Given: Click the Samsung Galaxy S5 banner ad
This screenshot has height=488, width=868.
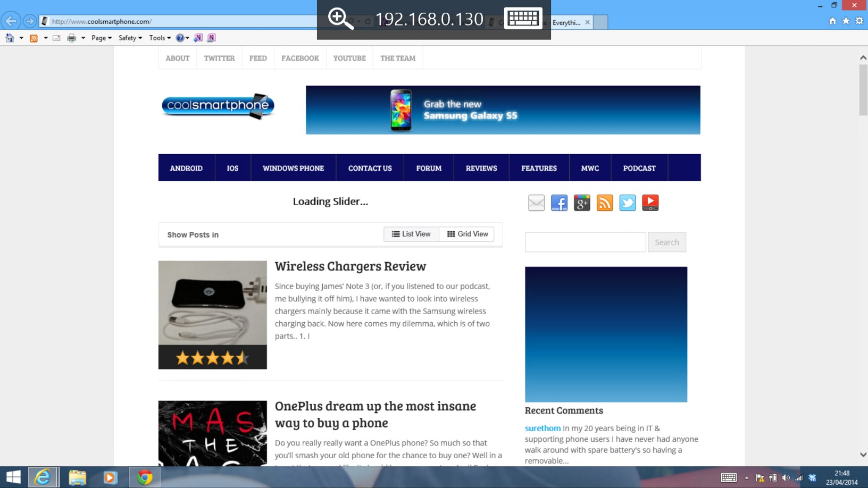Looking at the screenshot, I should coord(503,110).
